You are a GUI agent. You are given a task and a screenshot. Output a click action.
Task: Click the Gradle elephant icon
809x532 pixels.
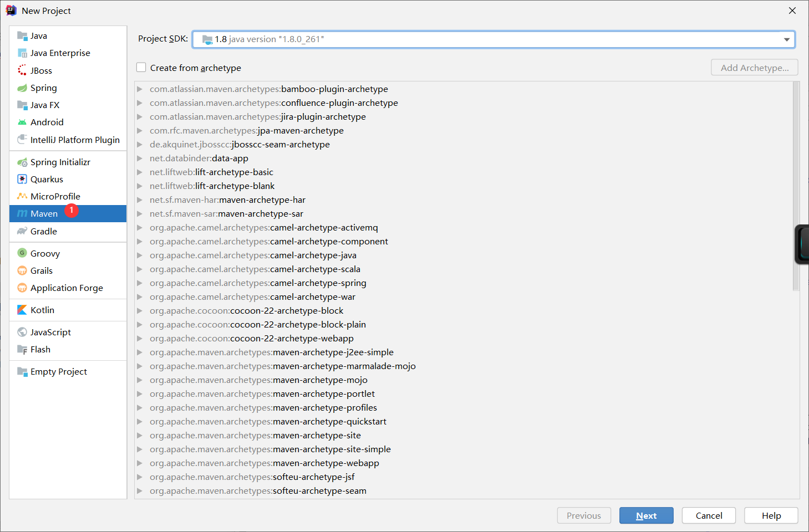pos(22,231)
